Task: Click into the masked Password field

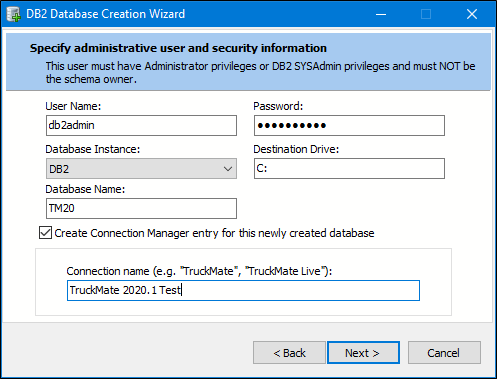Action: pyautogui.click(x=349, y=125)
